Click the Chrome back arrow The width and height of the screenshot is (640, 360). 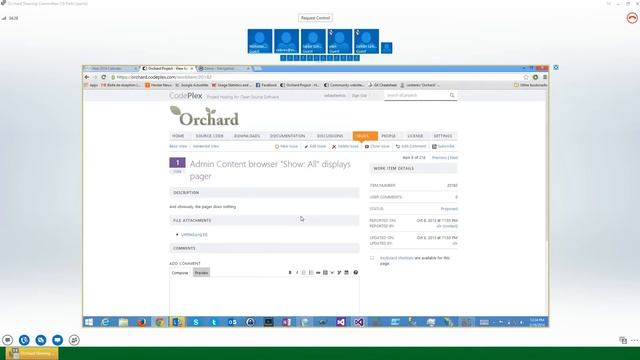[87, 77]
